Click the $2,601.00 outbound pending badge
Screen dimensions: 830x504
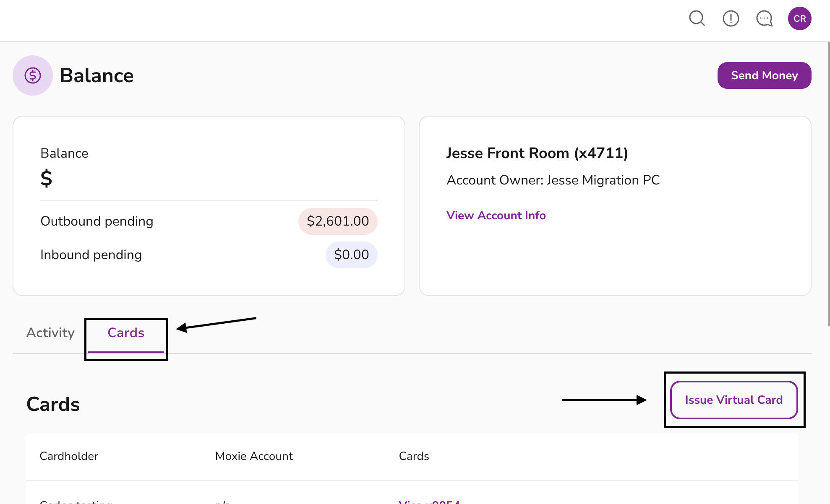(x=338, y=221)
